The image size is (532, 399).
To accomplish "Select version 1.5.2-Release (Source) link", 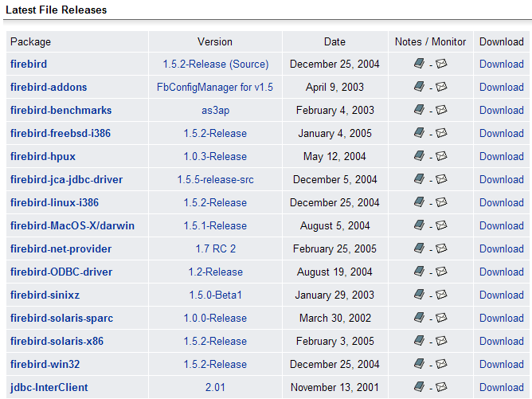I will point(215,64).
